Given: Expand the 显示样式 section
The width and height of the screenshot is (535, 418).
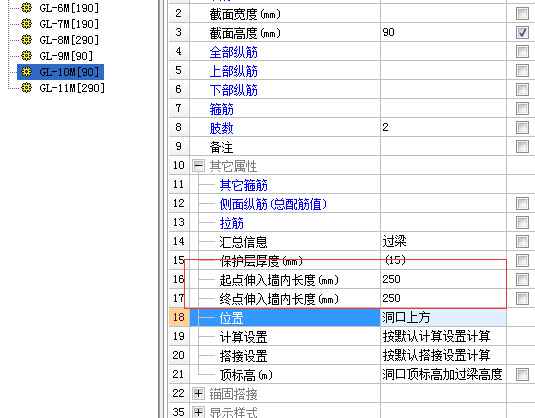Looking at the screenshot, I should click(x=198, y=412).
